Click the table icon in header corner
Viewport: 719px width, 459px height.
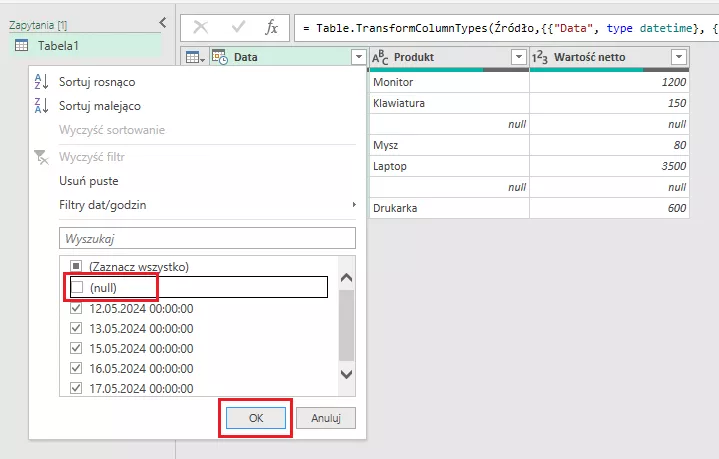(x=193, y=58)
